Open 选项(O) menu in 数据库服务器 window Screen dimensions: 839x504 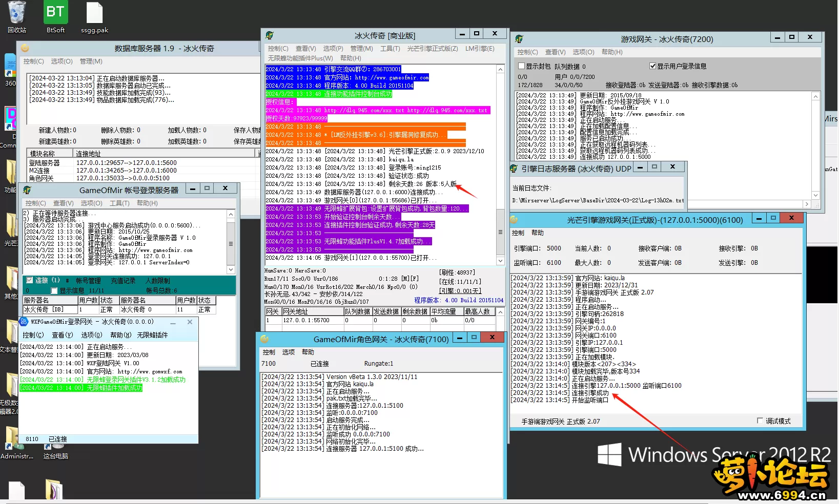coord(62,61)
